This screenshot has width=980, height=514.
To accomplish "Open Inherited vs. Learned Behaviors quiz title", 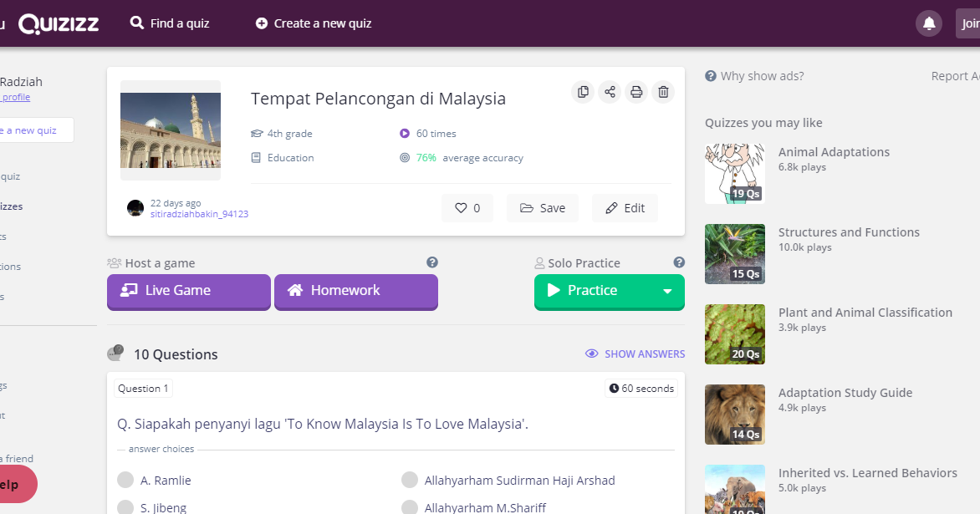I will pos(867,473).
